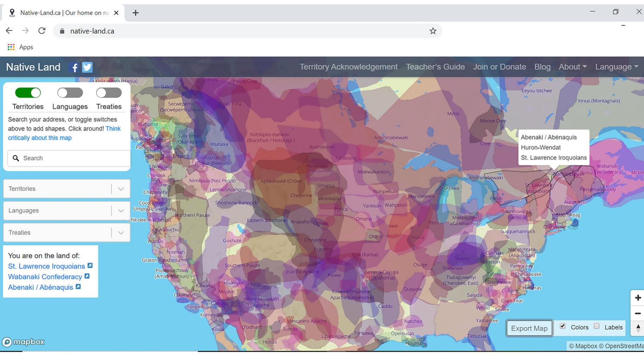Screen dimensions: 644x355
Task: Click the Native Land site title
Action: (x=33, y=67)
